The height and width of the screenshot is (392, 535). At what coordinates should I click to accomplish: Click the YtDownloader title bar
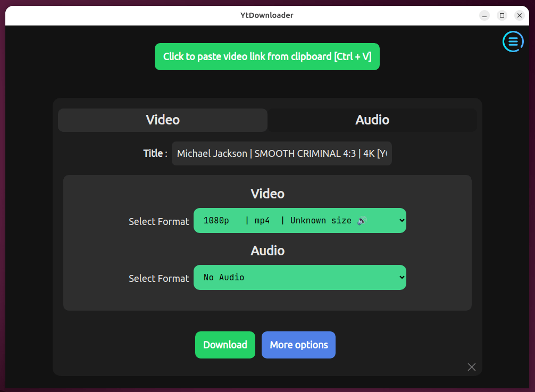[x=267, y=15]
